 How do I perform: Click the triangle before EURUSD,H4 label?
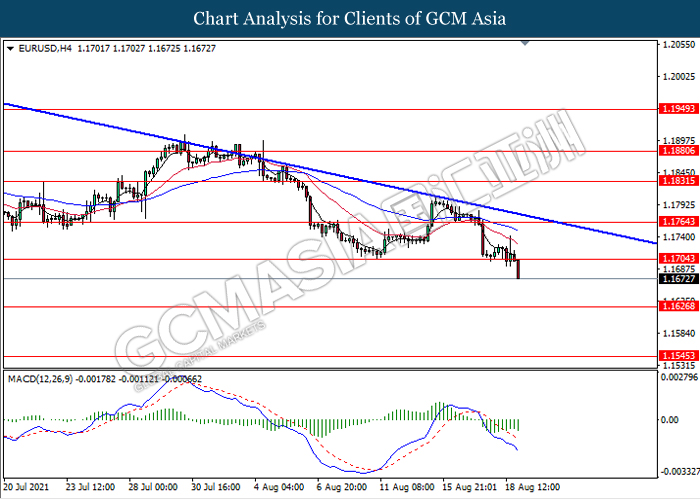[10, 48]
